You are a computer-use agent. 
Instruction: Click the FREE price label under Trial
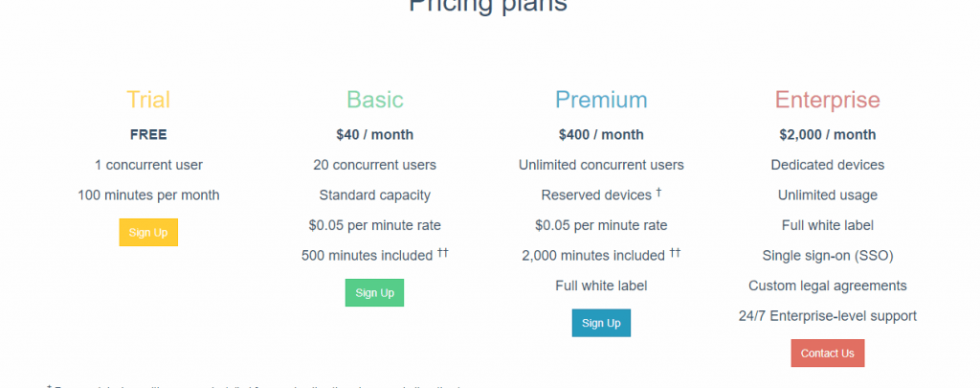(148, 134)
